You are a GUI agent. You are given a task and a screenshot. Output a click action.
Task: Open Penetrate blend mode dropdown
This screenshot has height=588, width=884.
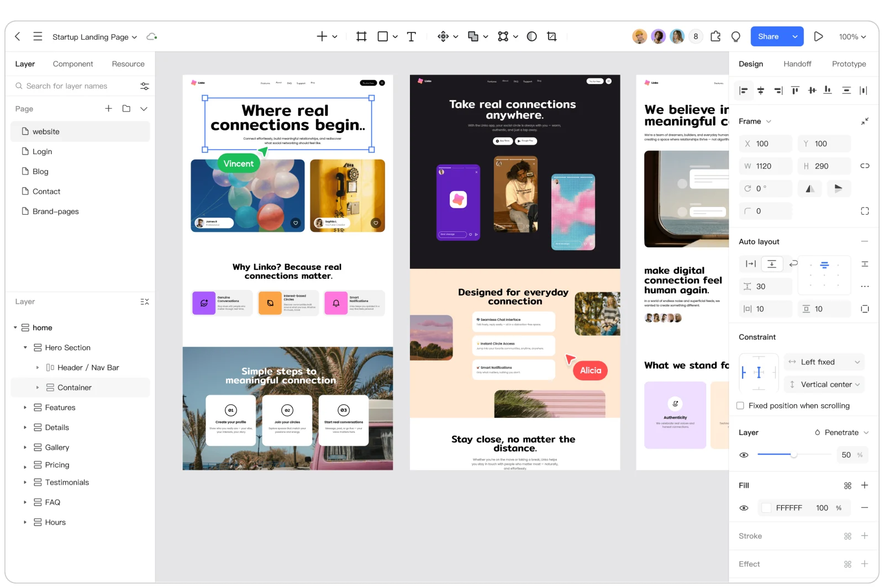coord(841,433)
